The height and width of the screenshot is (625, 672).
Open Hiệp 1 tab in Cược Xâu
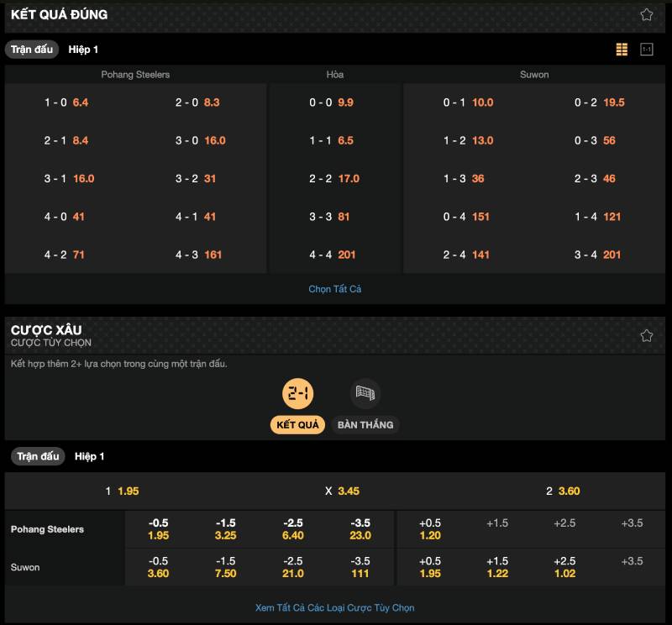(x=89, y=456)
